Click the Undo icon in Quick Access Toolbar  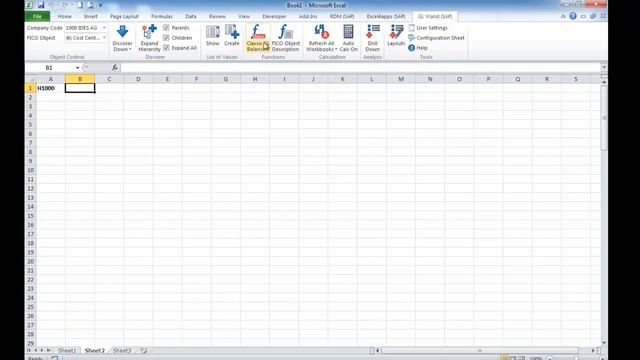[52, 5]
